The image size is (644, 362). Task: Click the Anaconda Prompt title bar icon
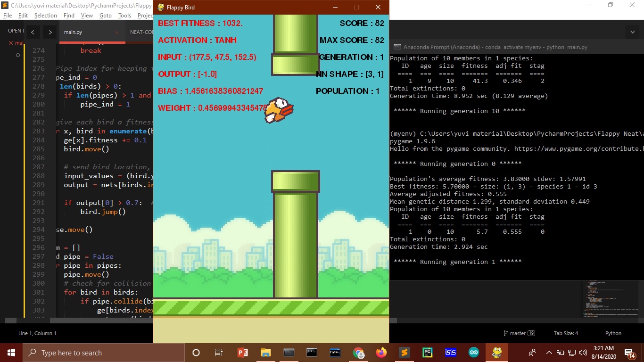(x=397, y=47)
